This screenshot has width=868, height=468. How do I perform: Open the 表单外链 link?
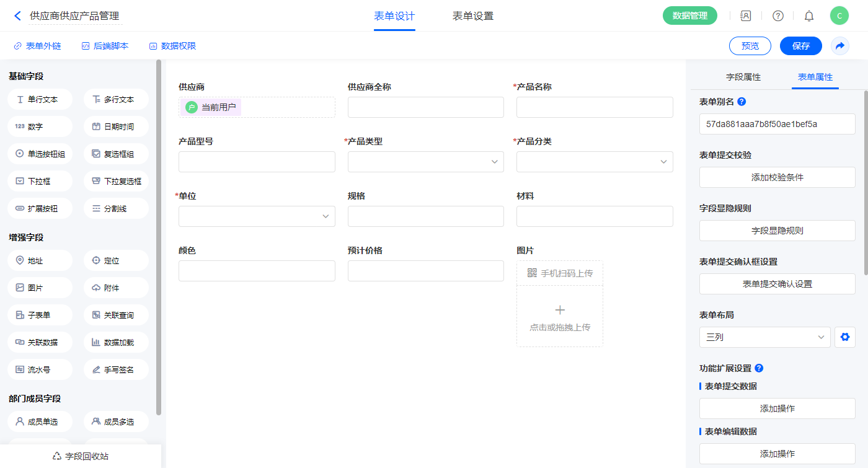coord(37,46)
